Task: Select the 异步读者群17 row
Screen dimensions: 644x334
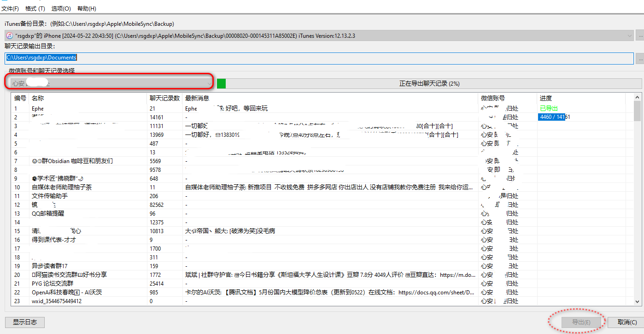Action: click(322, 266)
